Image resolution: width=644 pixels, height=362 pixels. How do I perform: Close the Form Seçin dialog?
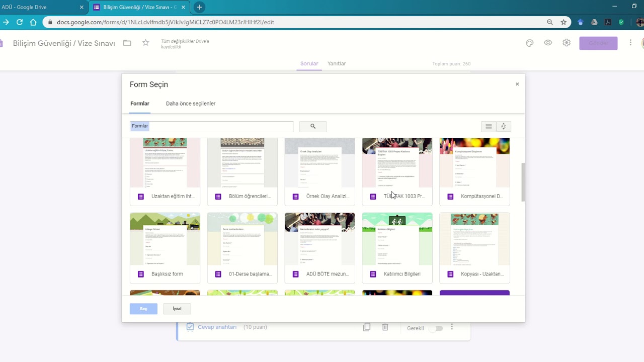(x=517, y=84)
